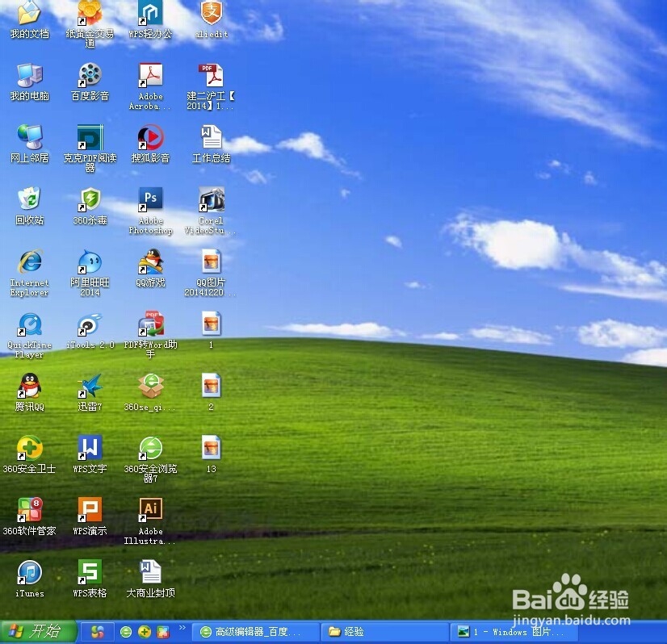The width and height of the screenshot is (667, 644).
Task: Switch to 1 - Windows 图片 taskbar window
Action: (514, 632)
